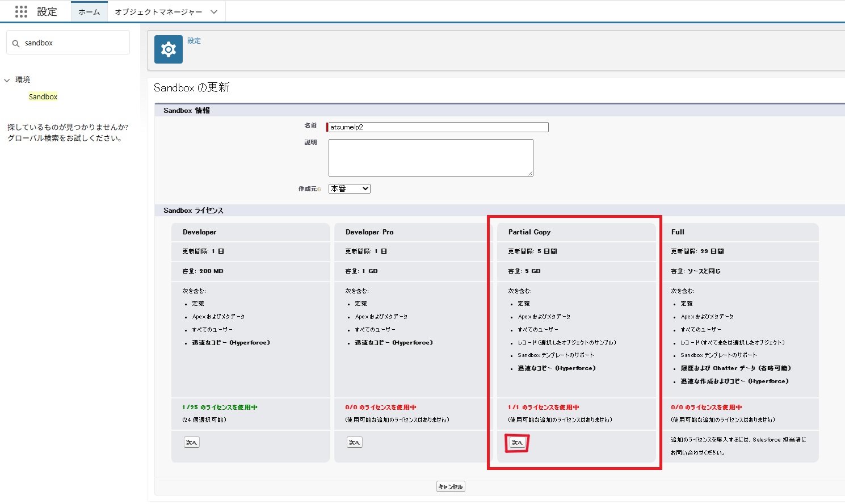
Task: Click the quick find box with sandbox
Action: 74,43
